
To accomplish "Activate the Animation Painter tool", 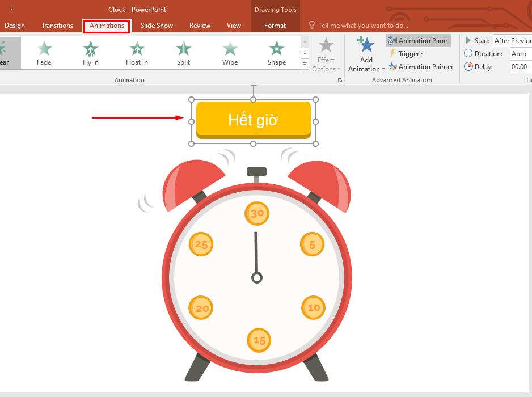I will point(421,67).
